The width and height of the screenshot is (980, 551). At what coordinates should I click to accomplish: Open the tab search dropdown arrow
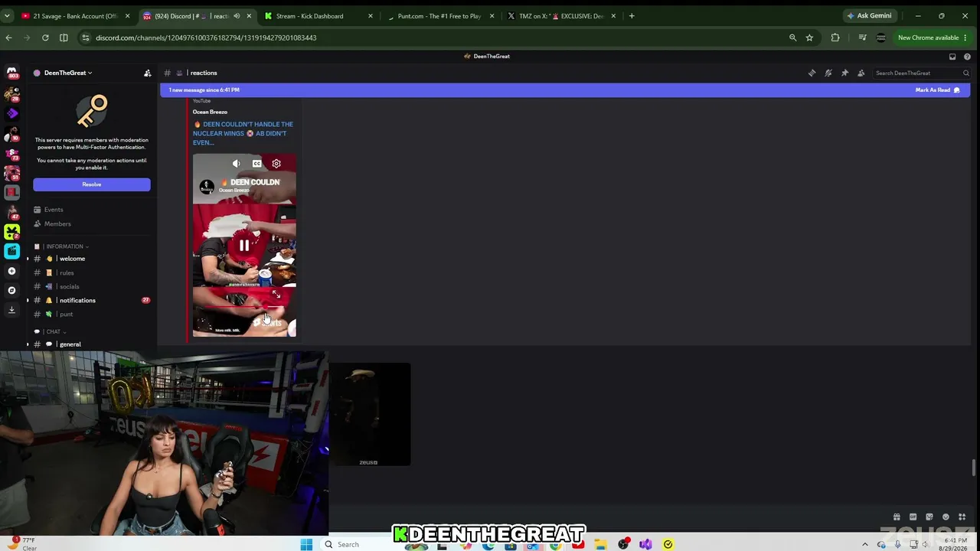tap(8, 16)
